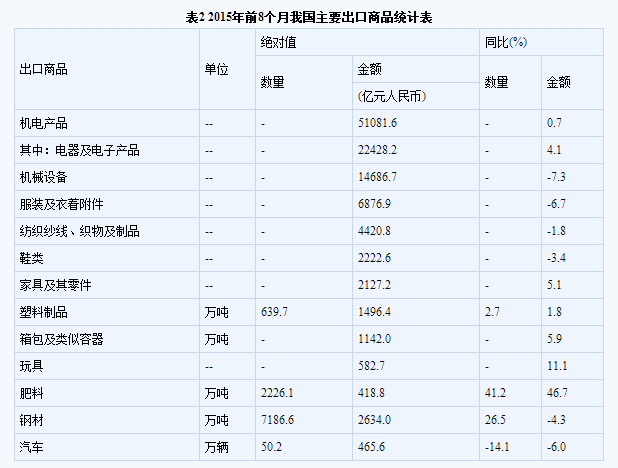The image size is (618, 468).
Task: Click the table title 2015年前8个月我国主要出口商品统计表
Action: click(x=309, y=17)
